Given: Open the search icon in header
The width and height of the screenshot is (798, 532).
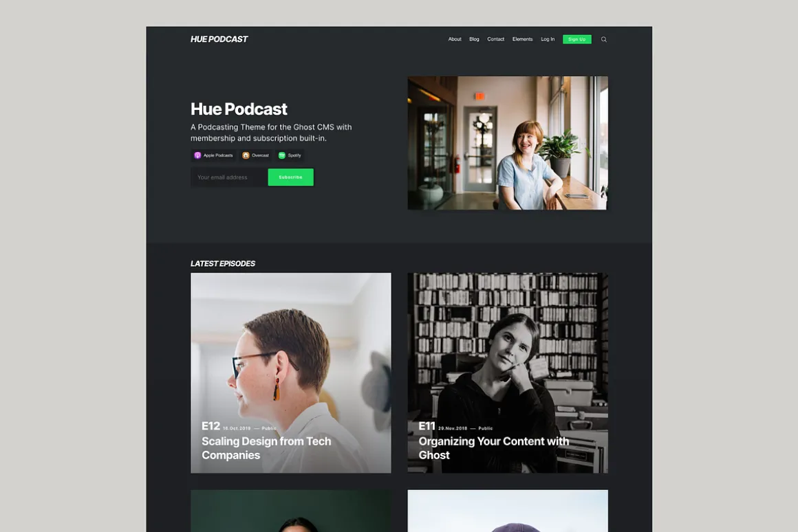Looking at the screenshot, I should (603, 39).
